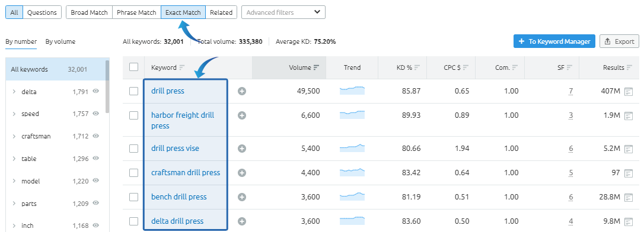Open SERP results icon for 'craftsman drill press'
The image size is (644, 232).
pyautogui.click(x=629, y=173)
